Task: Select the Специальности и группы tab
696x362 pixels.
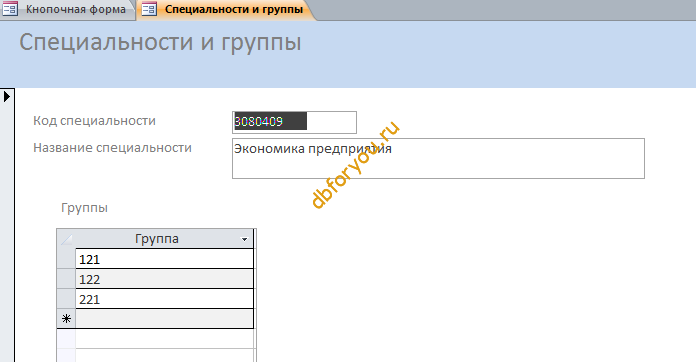Action: tap(226, 9)
